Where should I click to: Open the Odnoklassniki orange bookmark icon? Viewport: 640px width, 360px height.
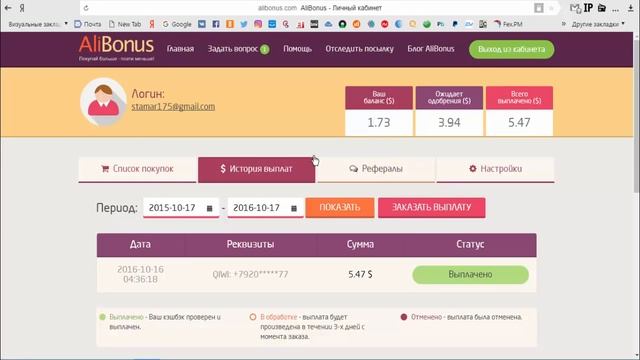pos(230,24)
